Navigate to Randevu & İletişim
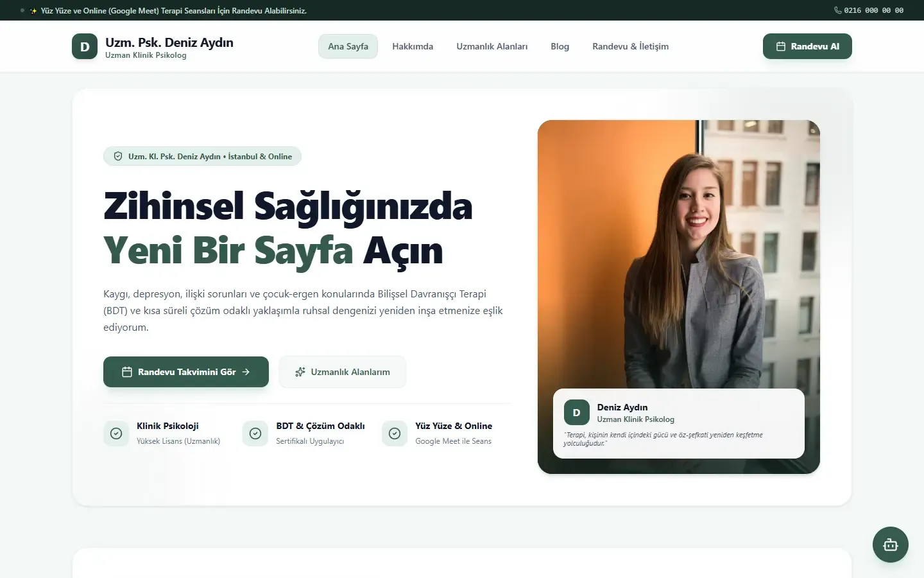This screenshot has width=924, height=578. [x=630, y=46]
